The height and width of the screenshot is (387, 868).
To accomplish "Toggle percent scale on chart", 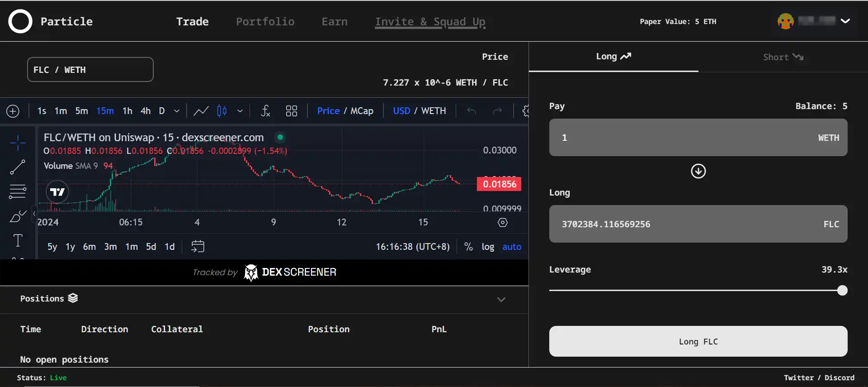I will click(x=468, y=247).
